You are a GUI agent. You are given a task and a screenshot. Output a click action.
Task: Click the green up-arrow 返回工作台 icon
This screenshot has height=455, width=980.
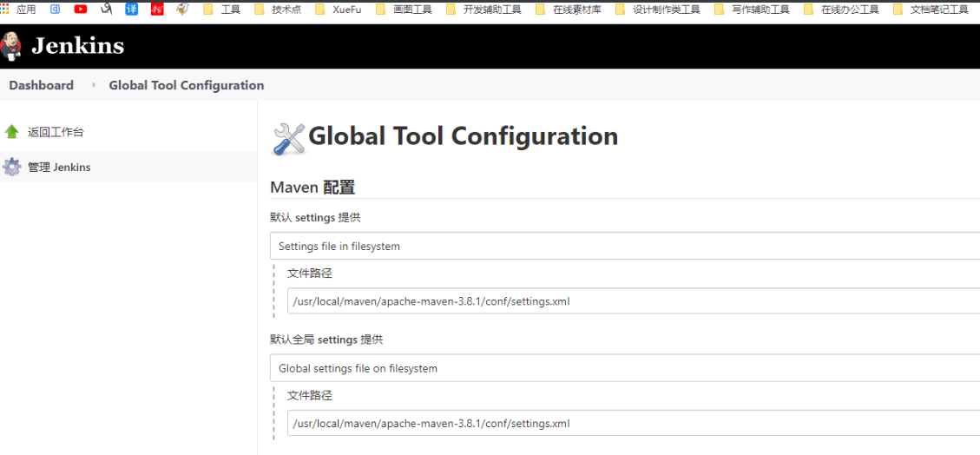point(12,132)
